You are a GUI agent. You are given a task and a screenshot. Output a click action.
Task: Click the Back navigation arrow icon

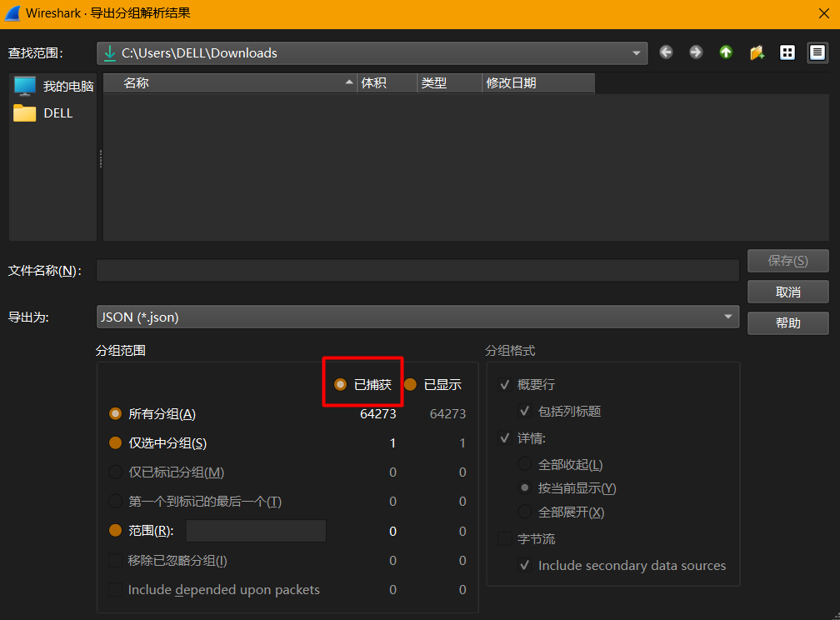tap(666, 52)
